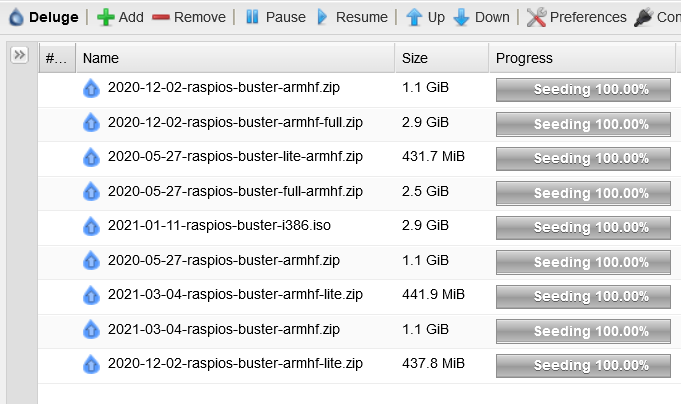Click progress bar of 2021-01-11-raspios-buster-i386.iso
This screenshot has height=404, width=681.
583,228
